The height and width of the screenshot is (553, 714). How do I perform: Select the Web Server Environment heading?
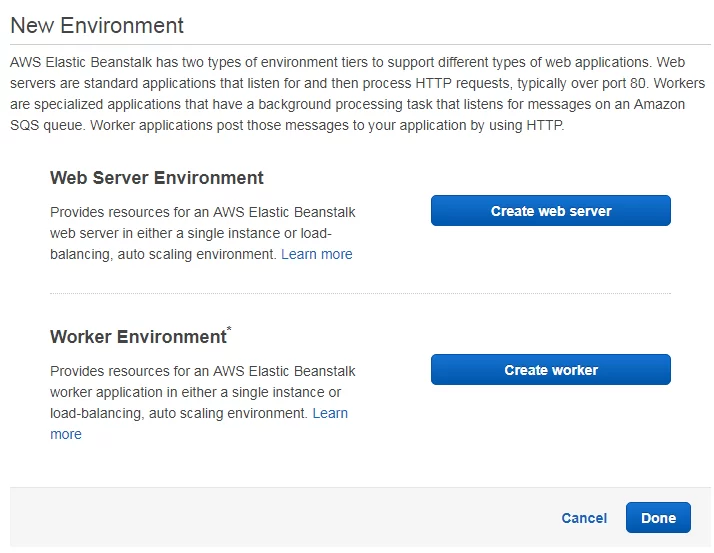(157, 178)
